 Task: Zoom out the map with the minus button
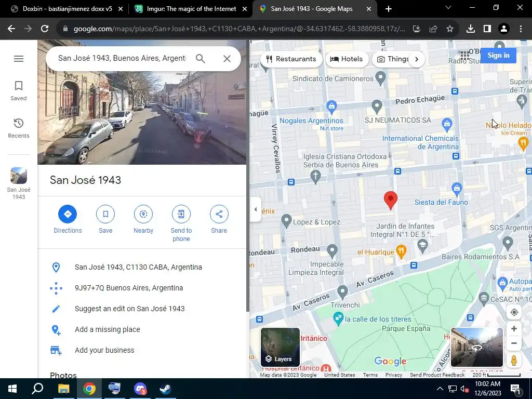click(x=514, y=343)
